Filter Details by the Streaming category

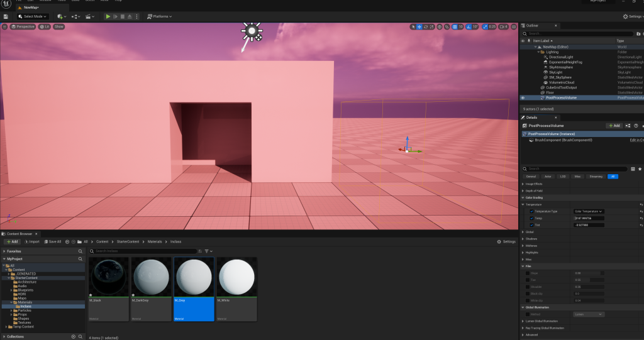point(596,177)
